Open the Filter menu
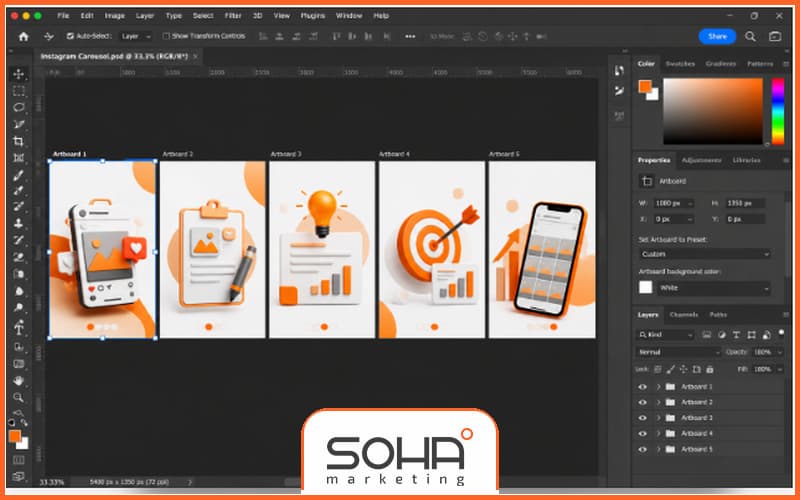Viewport: 800px width, 500px height. 233,16
